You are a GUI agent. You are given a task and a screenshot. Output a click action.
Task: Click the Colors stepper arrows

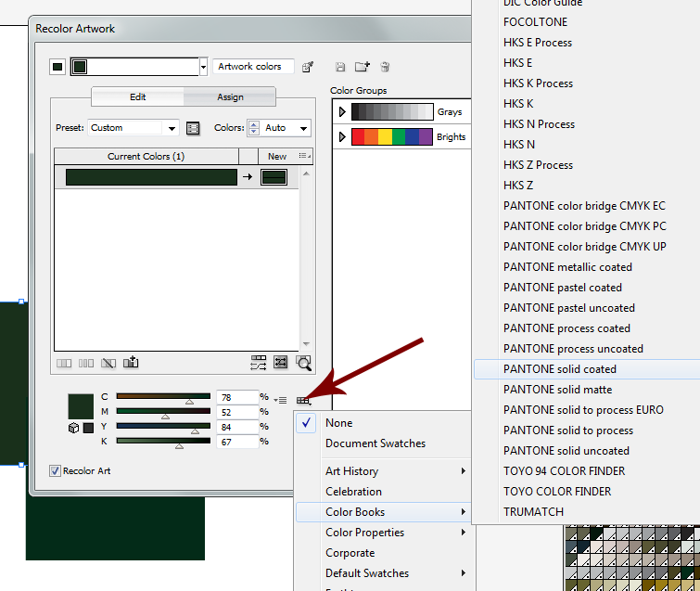pyautogui.click(x=253, y=128)
